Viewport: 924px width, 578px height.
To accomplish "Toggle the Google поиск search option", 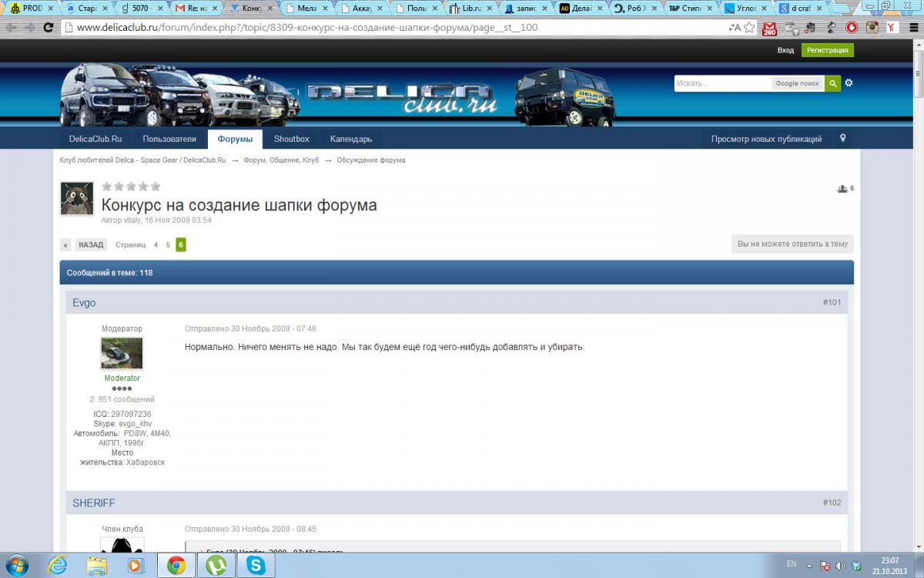I will tap(797, 83).
